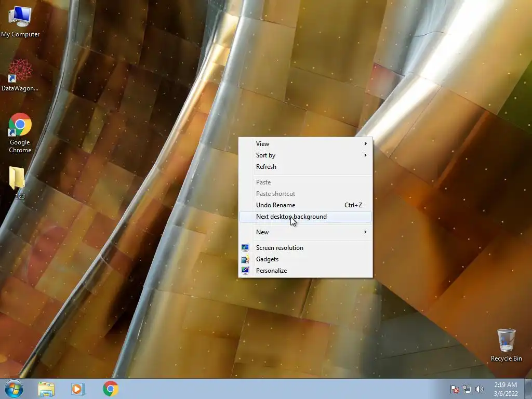
Task: Open Windows Explorer from taskbar
Action: (x=46, y=389)
